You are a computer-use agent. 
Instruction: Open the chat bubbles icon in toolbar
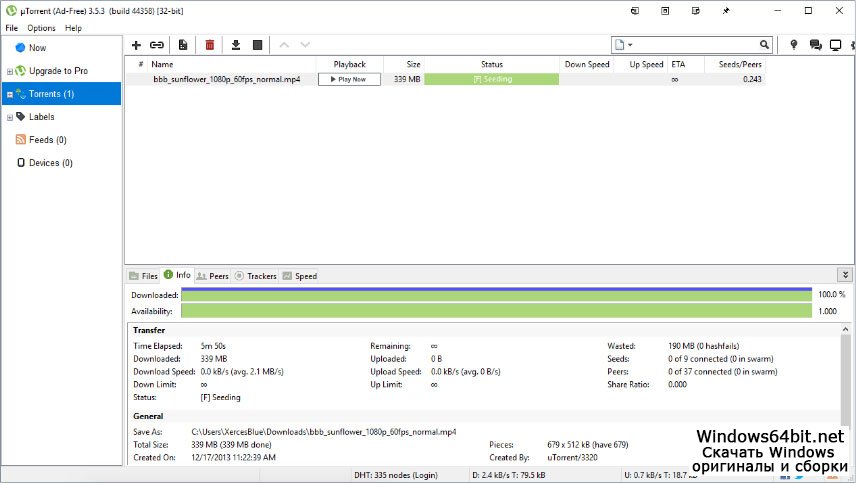click(x=815, y=45)
